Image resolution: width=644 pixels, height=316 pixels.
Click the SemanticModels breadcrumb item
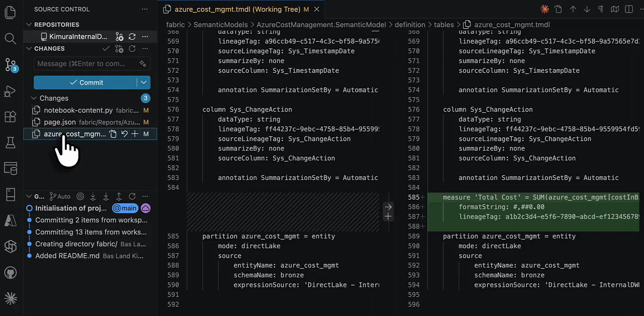coord(221,25)
